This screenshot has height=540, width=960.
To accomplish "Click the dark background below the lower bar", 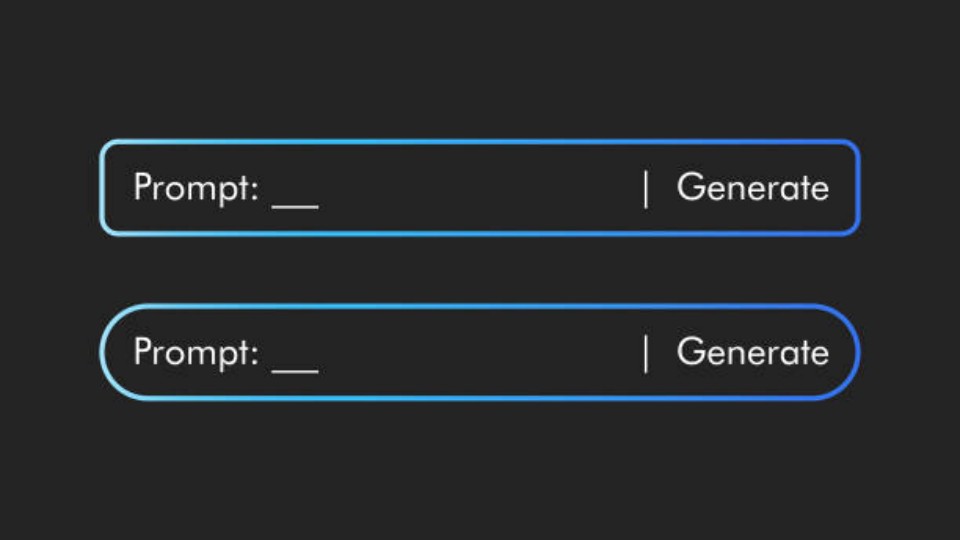I will 480,470.
